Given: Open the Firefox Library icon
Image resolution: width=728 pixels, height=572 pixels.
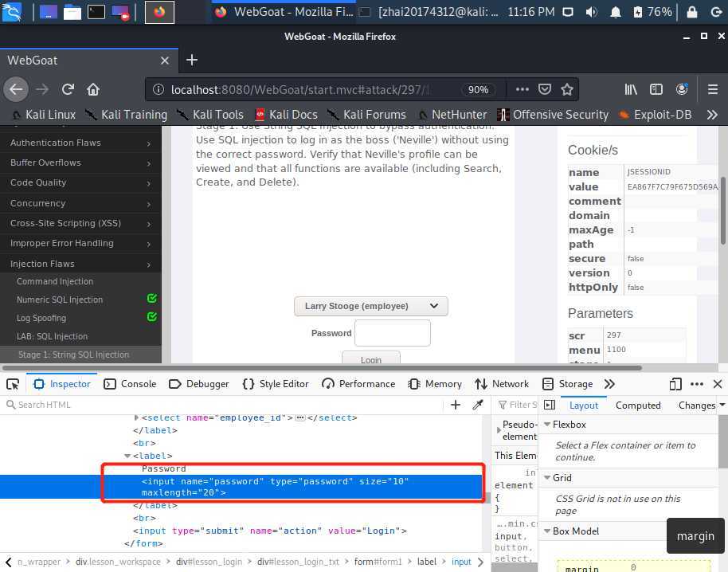Looking at the screenshot, I should click(631, 89).
